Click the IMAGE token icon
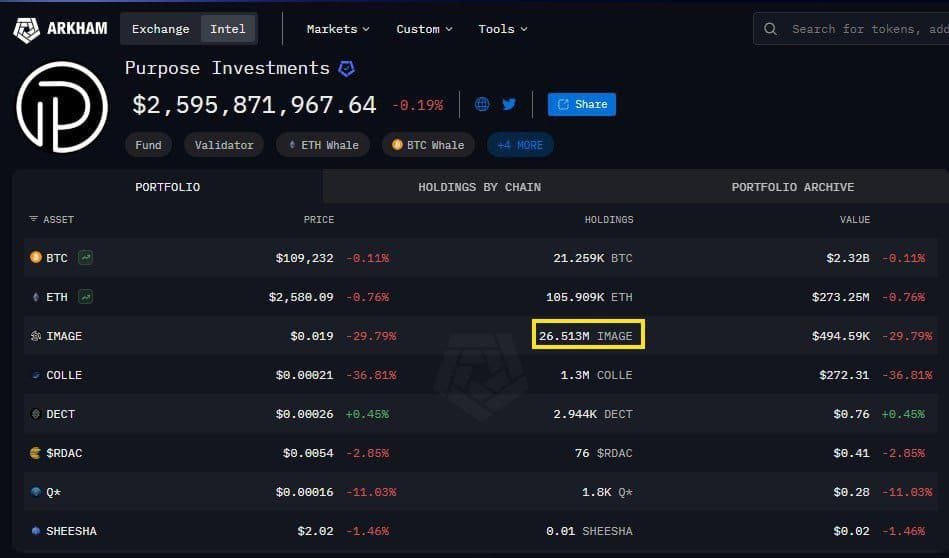This screenshot has width=949, height=558. (x=36, y=336)
